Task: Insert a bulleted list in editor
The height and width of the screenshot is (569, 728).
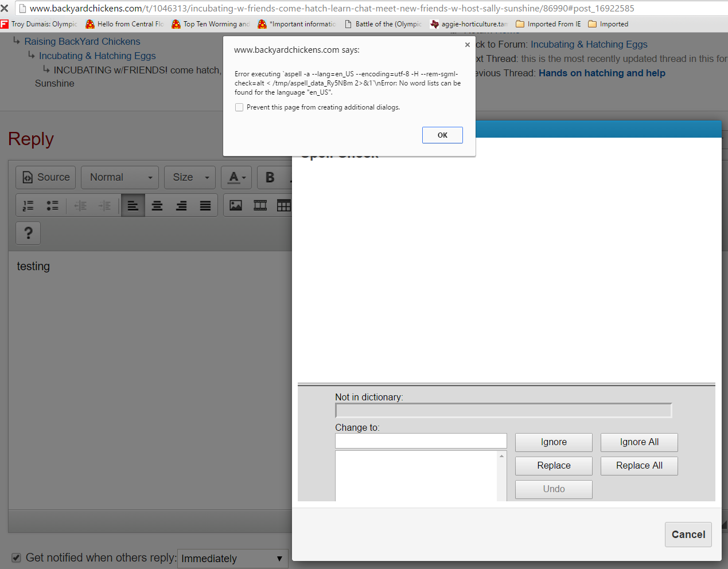Action: (x=52, y=205)
